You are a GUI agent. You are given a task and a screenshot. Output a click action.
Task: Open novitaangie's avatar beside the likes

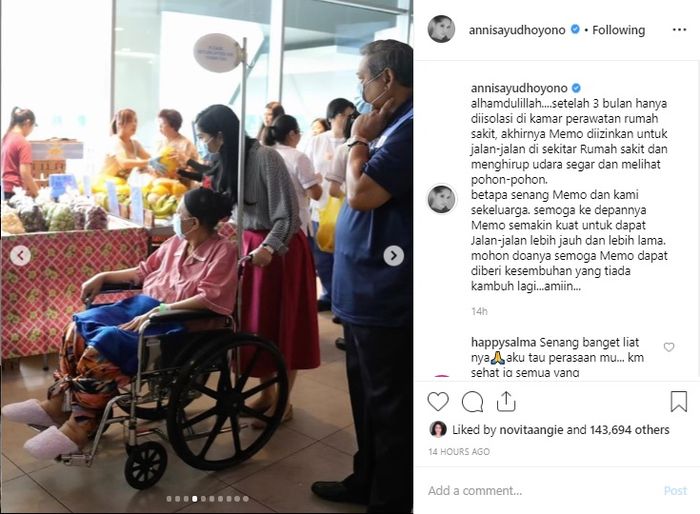click(x=438, y=429)
